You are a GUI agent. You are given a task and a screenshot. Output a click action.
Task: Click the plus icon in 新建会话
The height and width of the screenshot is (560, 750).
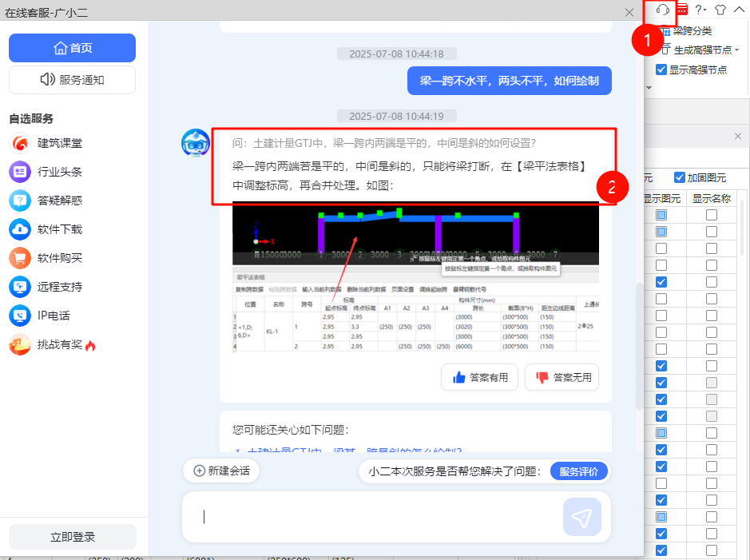pyautogui.click(x=199, y=471)
